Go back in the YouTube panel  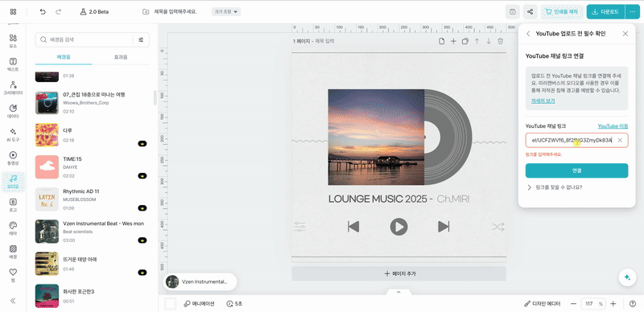click(x=528, y=34)
